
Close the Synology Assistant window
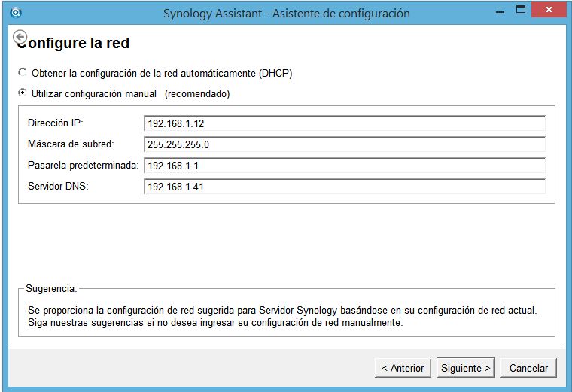(549, 10)
